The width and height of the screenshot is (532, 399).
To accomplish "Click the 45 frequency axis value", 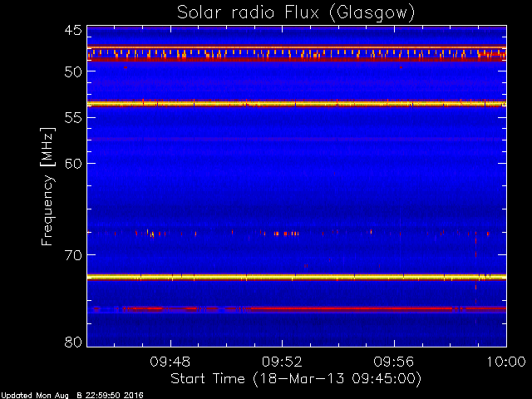I will (73, 31).
